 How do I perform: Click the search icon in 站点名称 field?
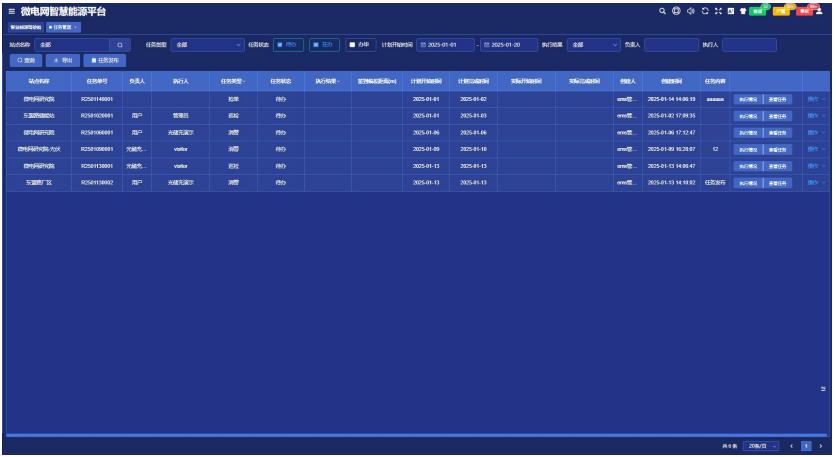[121, 45]
